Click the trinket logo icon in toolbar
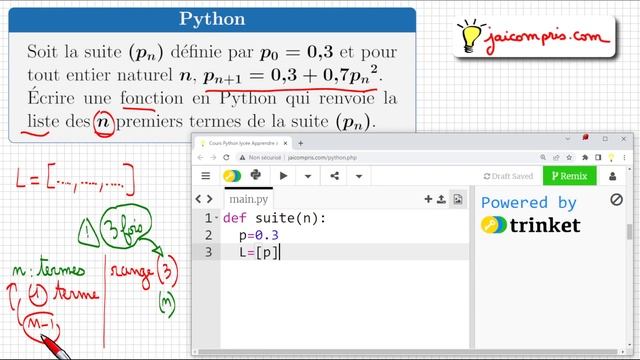 click(x=232, y=176)
